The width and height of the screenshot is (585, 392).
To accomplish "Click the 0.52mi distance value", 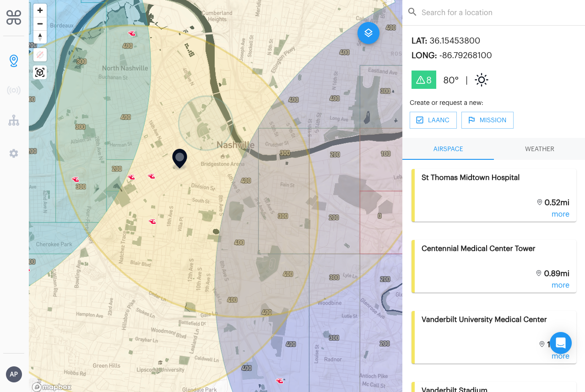I will coord(557,202).
